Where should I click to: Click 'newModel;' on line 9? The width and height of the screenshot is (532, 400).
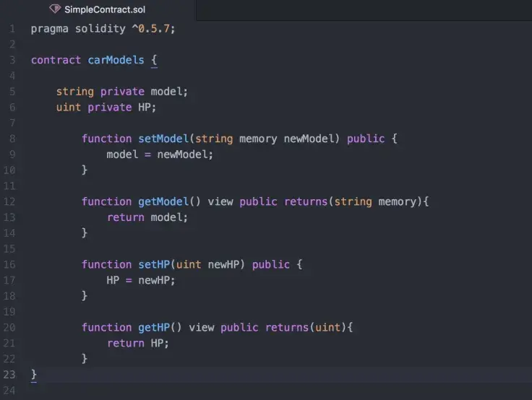pos(185,155)
